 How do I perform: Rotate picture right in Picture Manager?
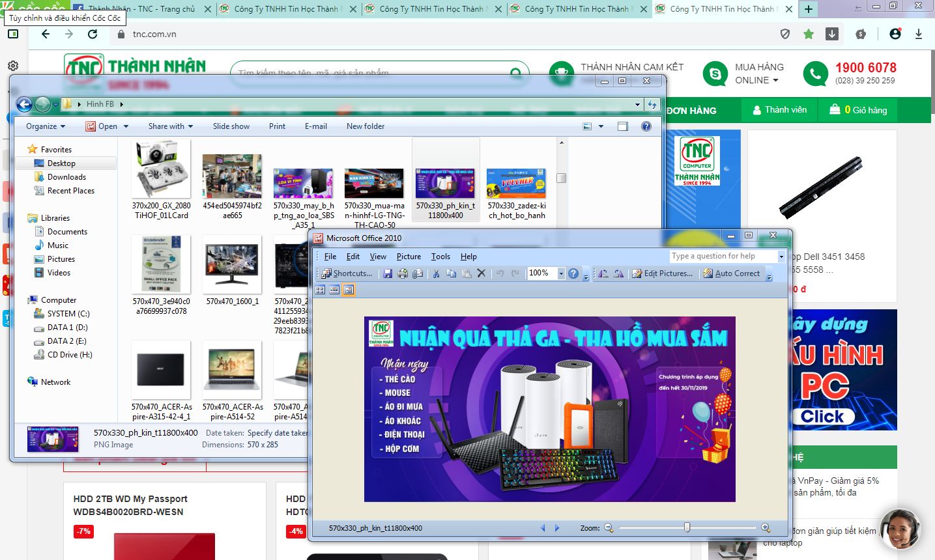pyautogui.click(x=618, y=273)
